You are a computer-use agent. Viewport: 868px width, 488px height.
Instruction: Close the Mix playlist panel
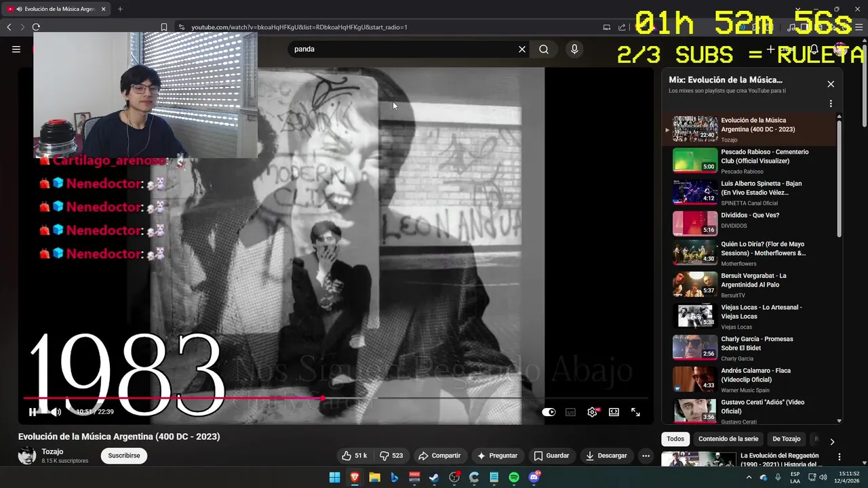pos(831,84)
